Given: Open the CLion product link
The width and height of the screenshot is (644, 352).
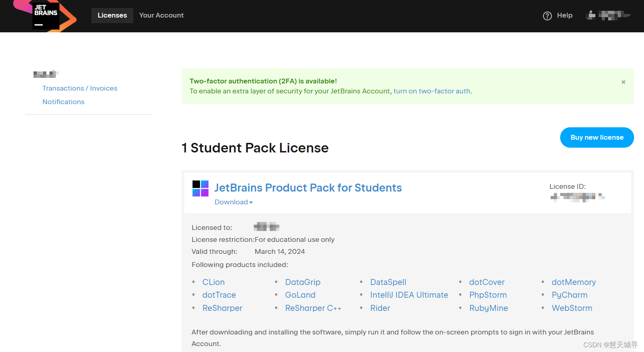Looking at the screenshot, I should (x=213, y=282).
